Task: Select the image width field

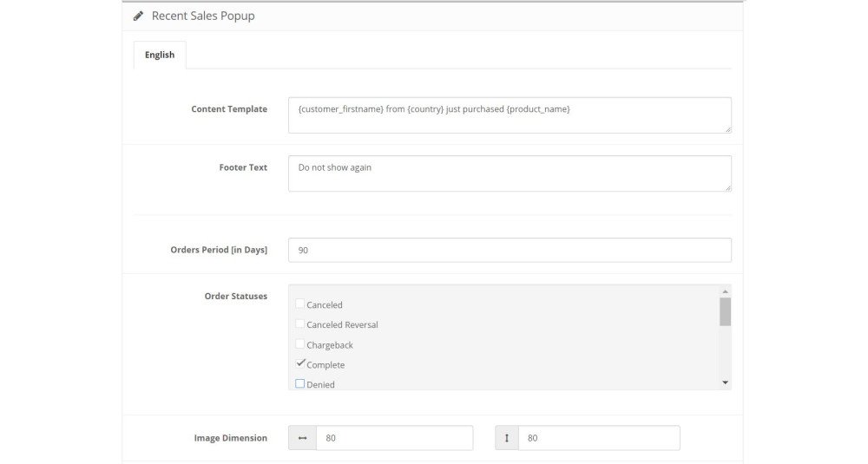Action: click(x=394, y=438)
